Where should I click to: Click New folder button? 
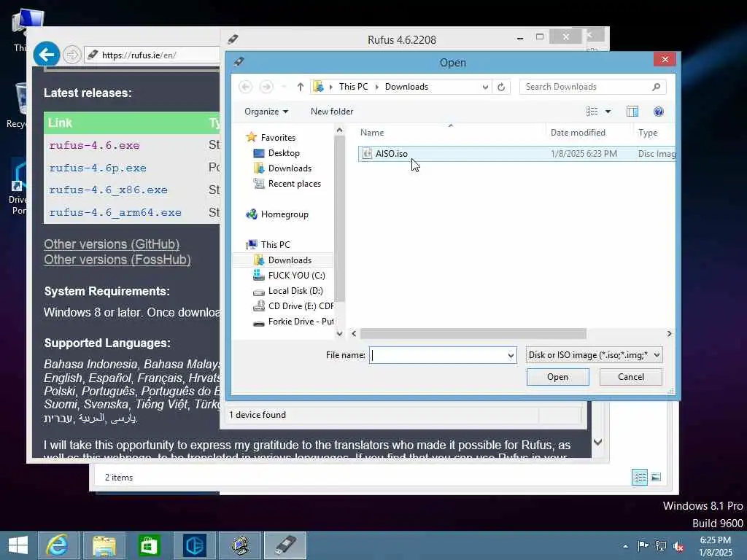tap(332, 112)
